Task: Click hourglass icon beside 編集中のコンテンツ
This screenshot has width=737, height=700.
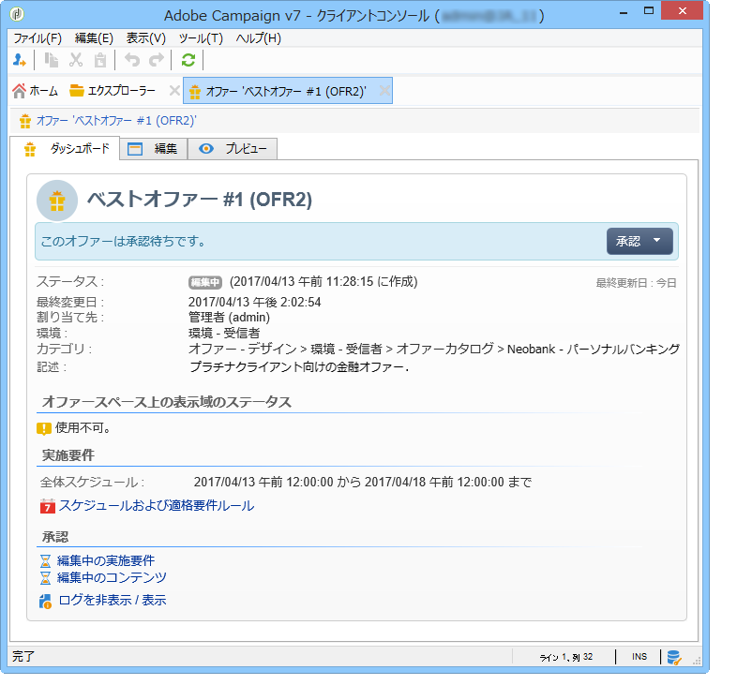Action: point(45,578)
